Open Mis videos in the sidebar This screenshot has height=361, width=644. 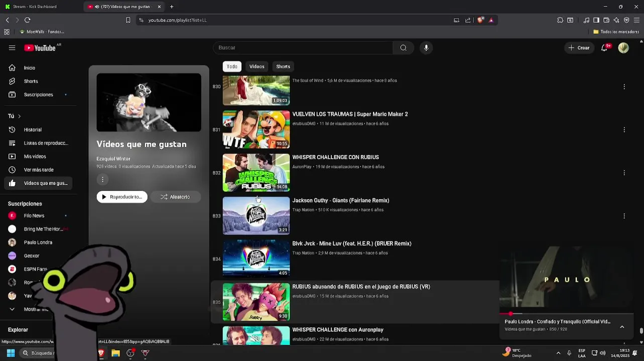(x=38, y=156)
